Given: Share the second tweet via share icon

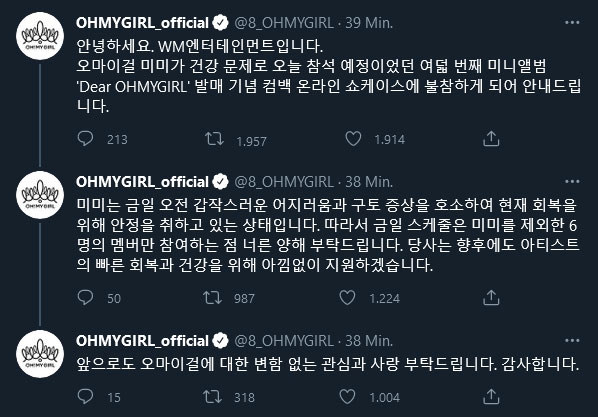Looking at the screenshot, I should pyautogui.click(x=491, y=298).
